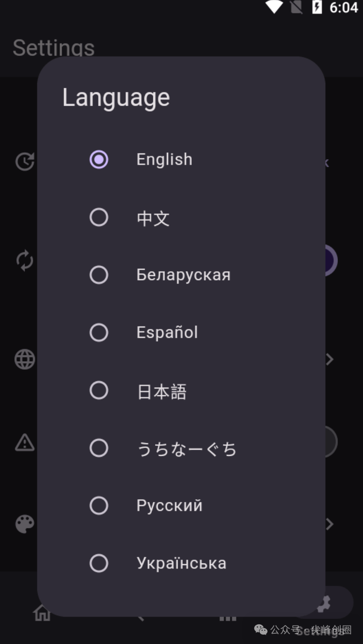The image size is (363, 644).
Task: Select the English radio button
Action: 99,160
